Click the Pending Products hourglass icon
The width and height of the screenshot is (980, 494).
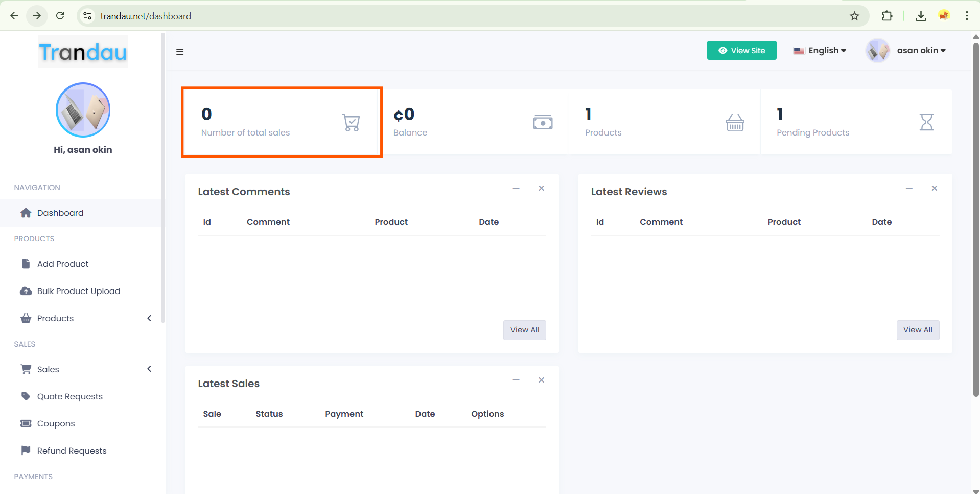pyautogui.click(x=926, y=123)
